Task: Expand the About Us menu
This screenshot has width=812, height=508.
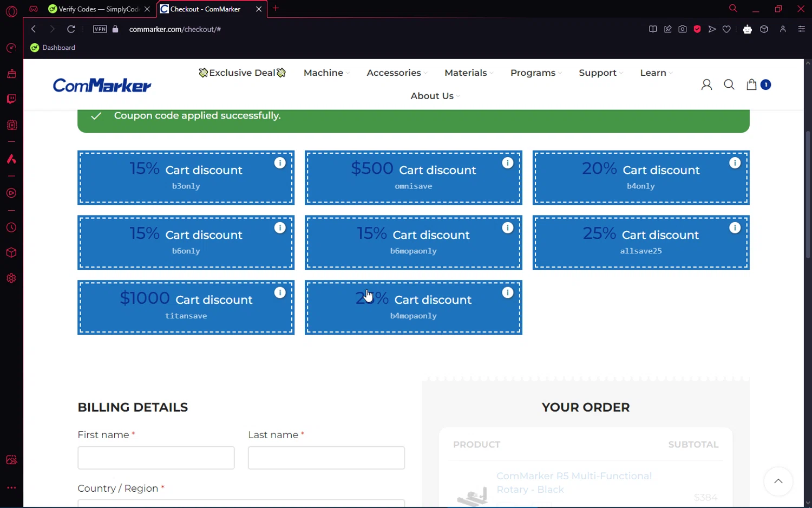Action: (x=435, y=96)
